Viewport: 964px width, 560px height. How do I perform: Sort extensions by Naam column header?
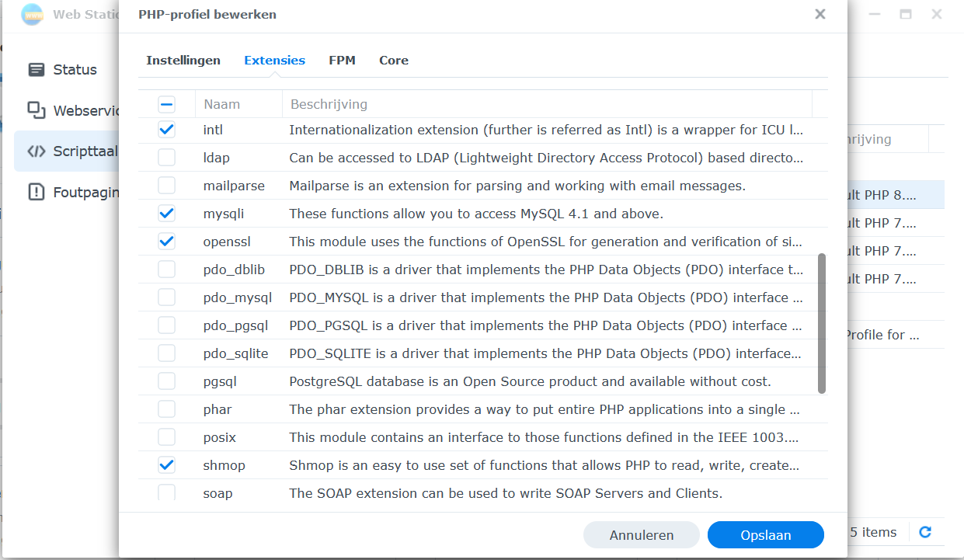point(222,104)
